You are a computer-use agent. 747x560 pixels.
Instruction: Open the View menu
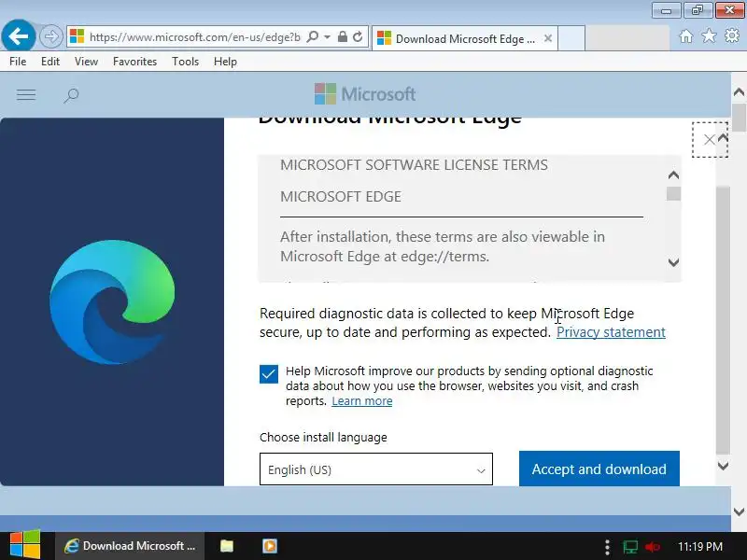tap(86, 62)
